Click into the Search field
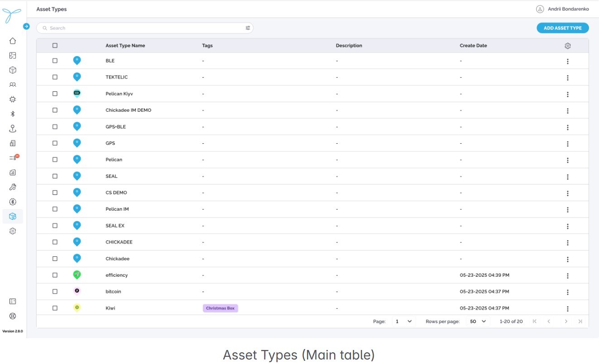599x364 pixels. (x=145, y=28)
